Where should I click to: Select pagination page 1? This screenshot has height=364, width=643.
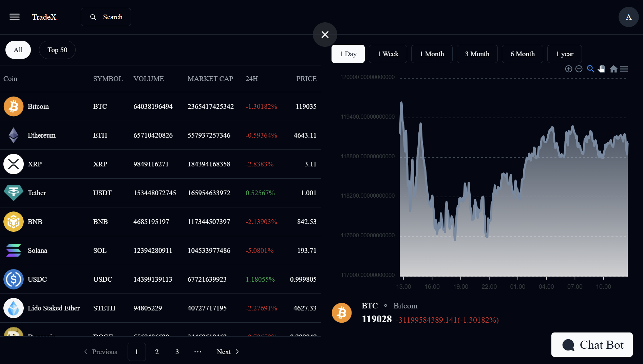[x=137, y=352]
